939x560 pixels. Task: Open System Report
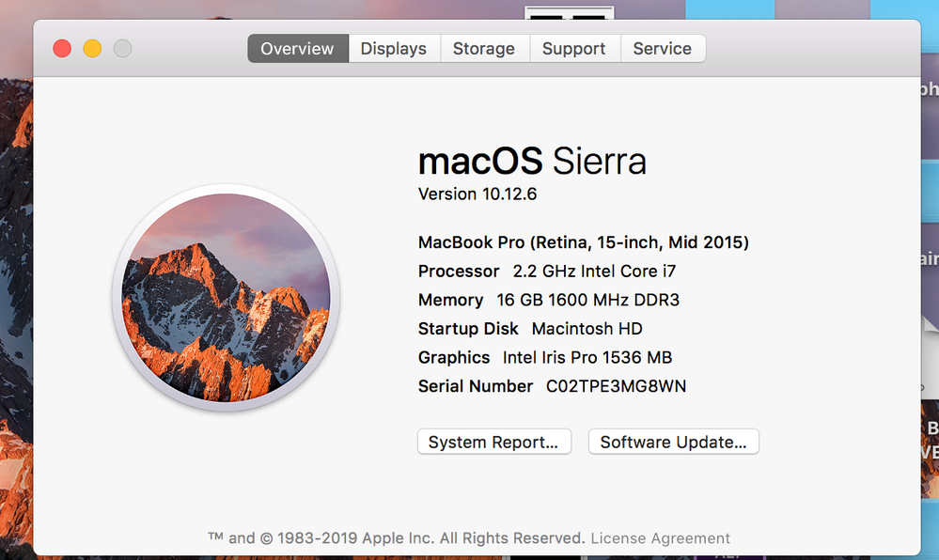[x=493, y=442]
